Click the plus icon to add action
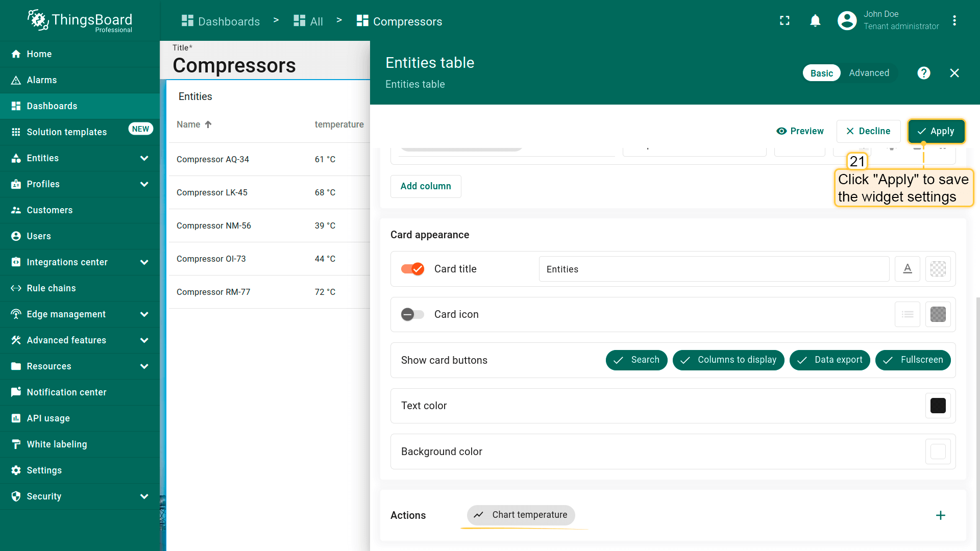This screenshot has height=551, width=980. pyautogui.click(x=940, y=515)
